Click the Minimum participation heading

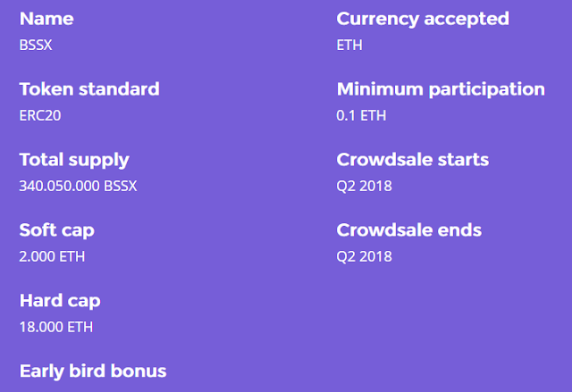(x=441, y=89)
